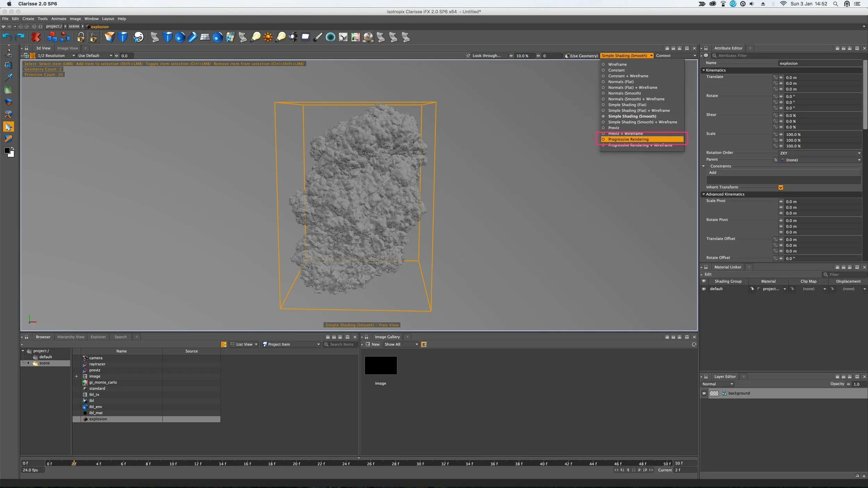Toggle the Inherit Transform checkbox
This screenshot has height=488, width=868.
(781, 187)
